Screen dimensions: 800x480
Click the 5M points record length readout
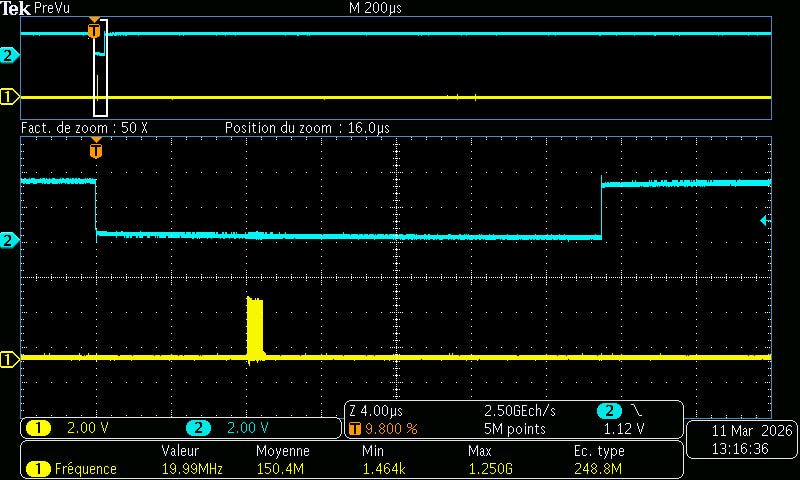coord(515,430)
